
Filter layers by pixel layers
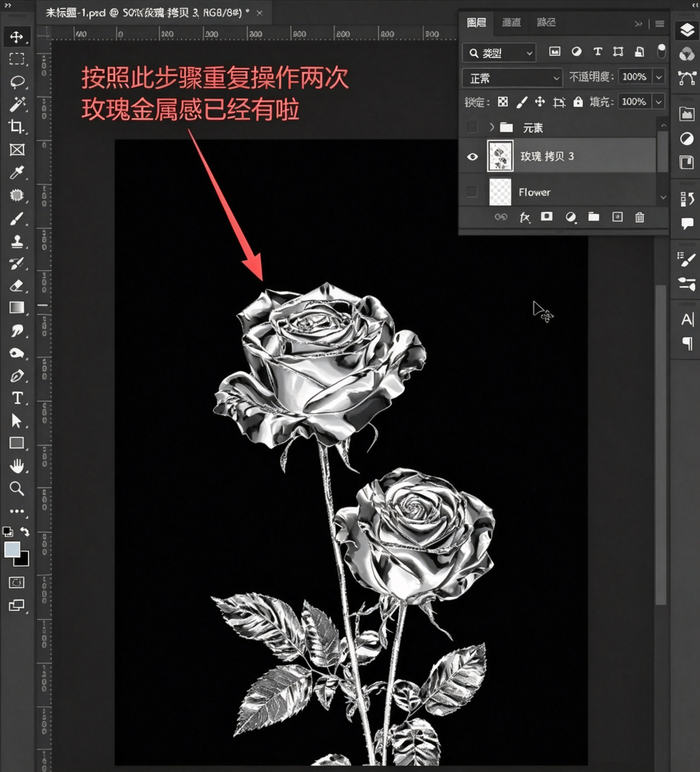(554, 51)
